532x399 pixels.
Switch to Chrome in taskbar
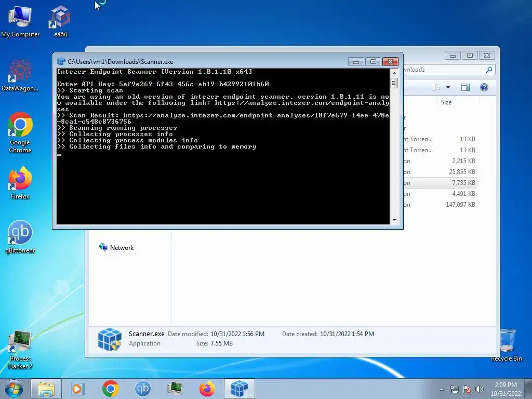point(110,389)
